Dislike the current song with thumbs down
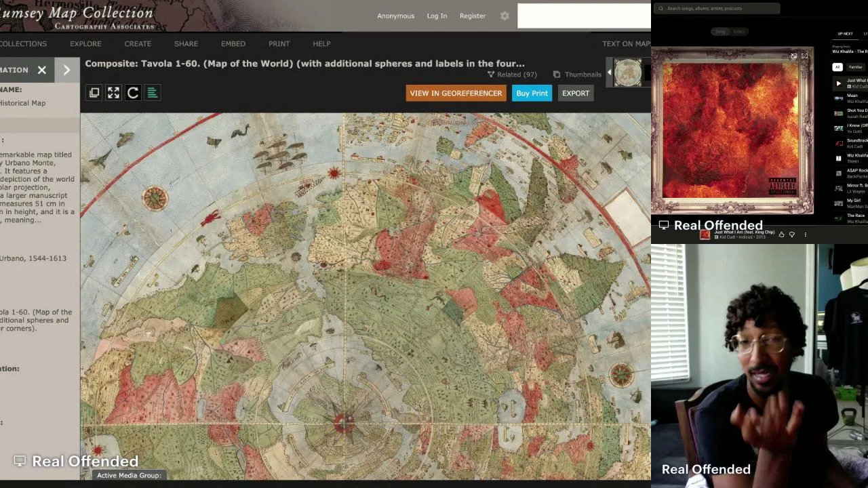Screen dimensions: 868x488 792,235
